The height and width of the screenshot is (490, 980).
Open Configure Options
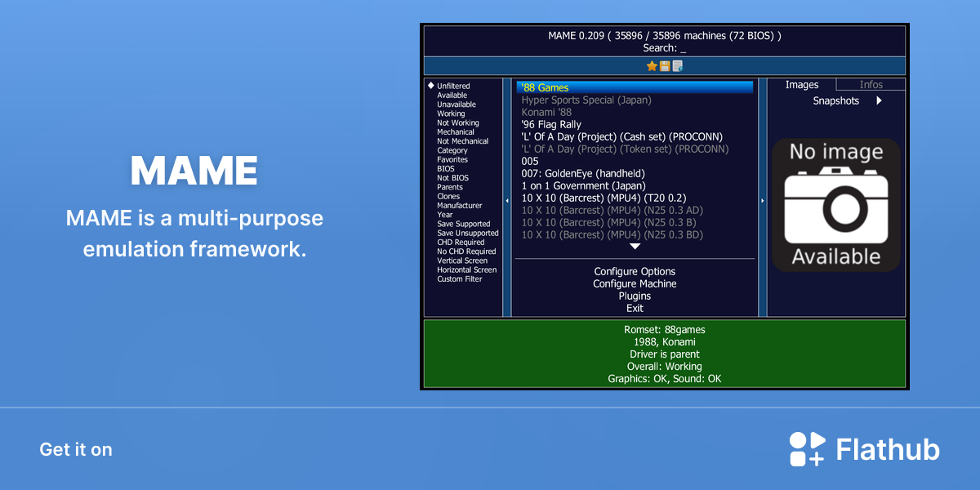[x=635, y=272]
